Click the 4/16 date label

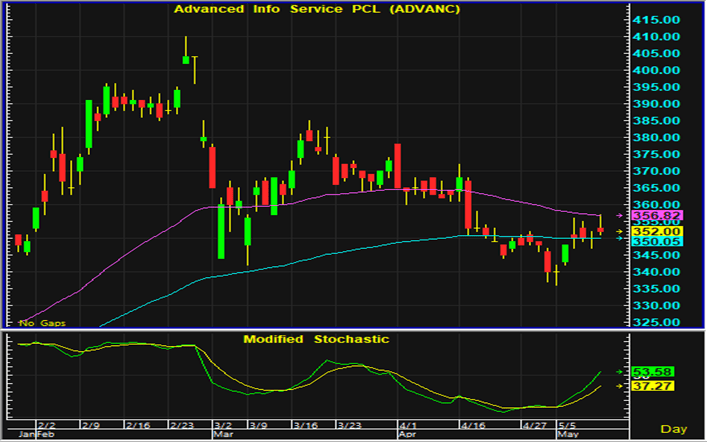473,425
